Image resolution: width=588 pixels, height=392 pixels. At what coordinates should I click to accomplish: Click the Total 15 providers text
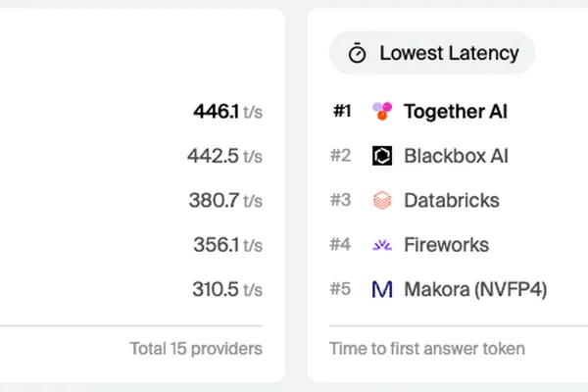tap(196, 349)
